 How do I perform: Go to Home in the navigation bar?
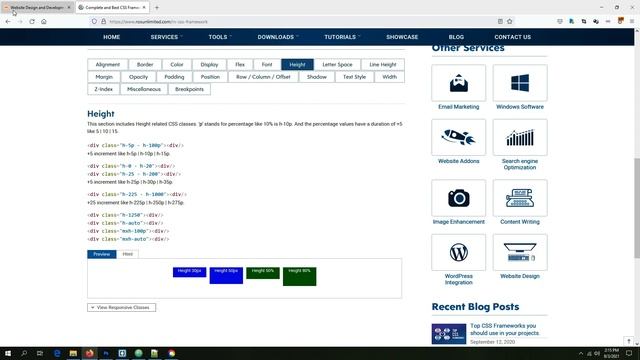[111, 37]
